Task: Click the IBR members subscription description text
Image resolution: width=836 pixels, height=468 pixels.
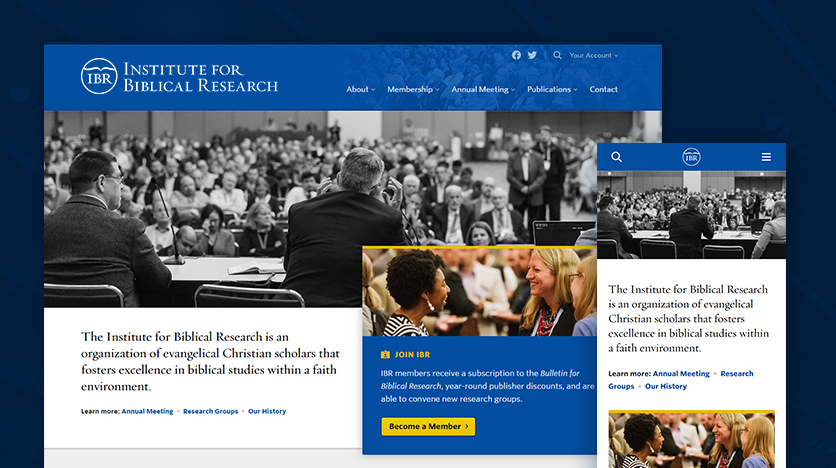Action: 487,386
